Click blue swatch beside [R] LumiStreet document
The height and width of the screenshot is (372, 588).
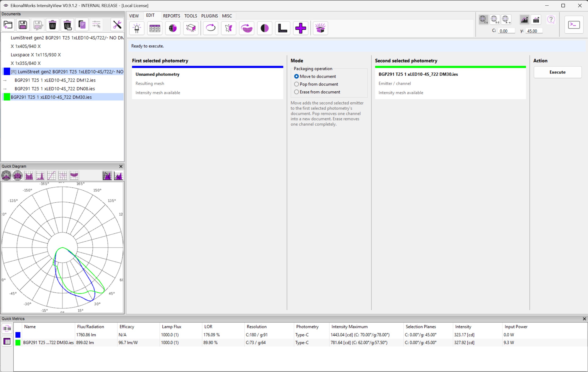(x=7, y=72)
